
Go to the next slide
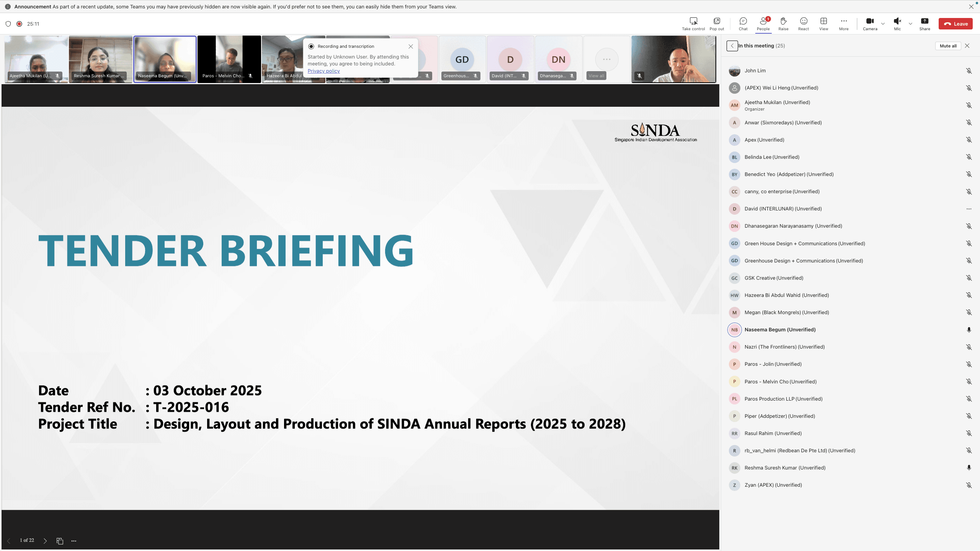pos(45,541)
